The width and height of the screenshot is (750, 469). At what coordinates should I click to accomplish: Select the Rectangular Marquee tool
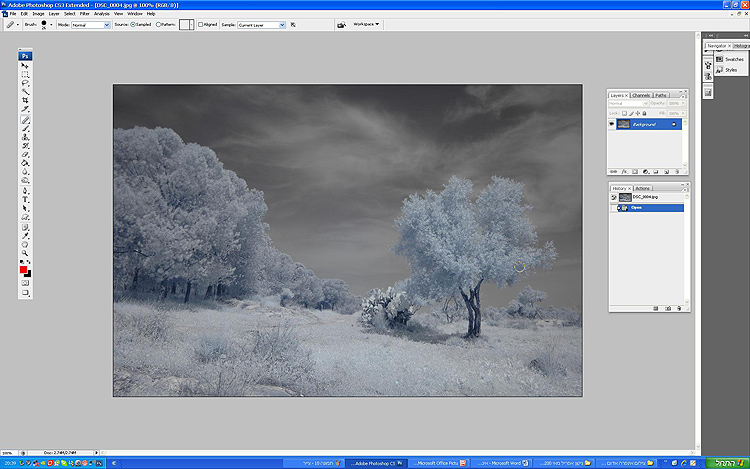[26, 74]
